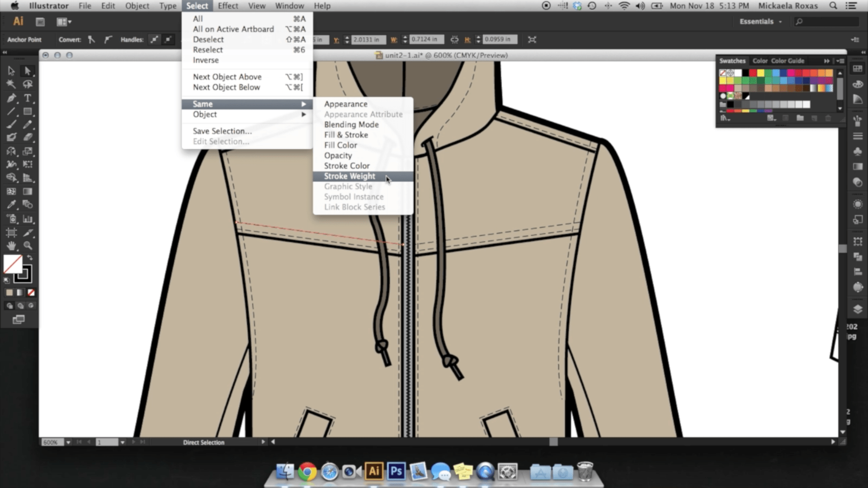868x488 pixels.
Task: Choose Save Selection from the Select menu
Action: tap(222, 131)
